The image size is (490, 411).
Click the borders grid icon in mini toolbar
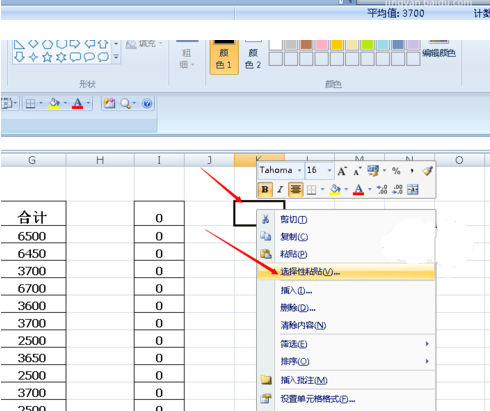311,190
